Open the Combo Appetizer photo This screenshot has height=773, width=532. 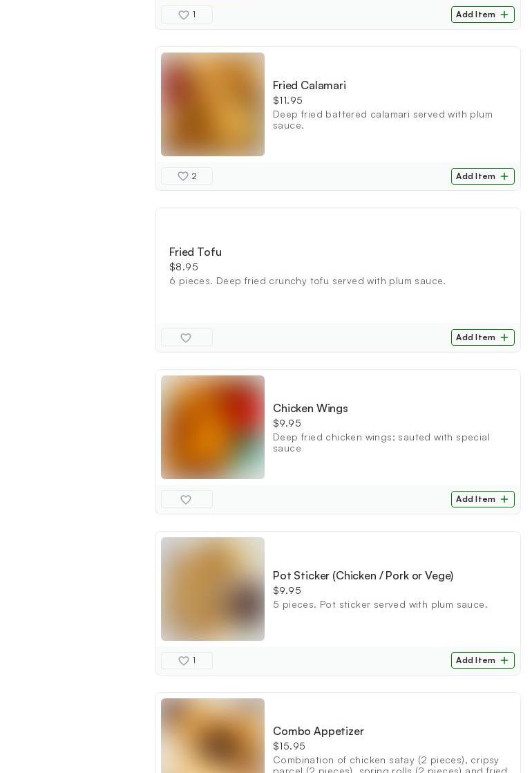pos(213,736)
